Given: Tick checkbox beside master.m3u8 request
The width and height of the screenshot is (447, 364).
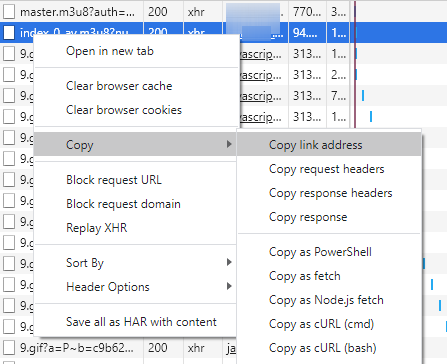Looking at the screenshot, I should click(9, 12).
